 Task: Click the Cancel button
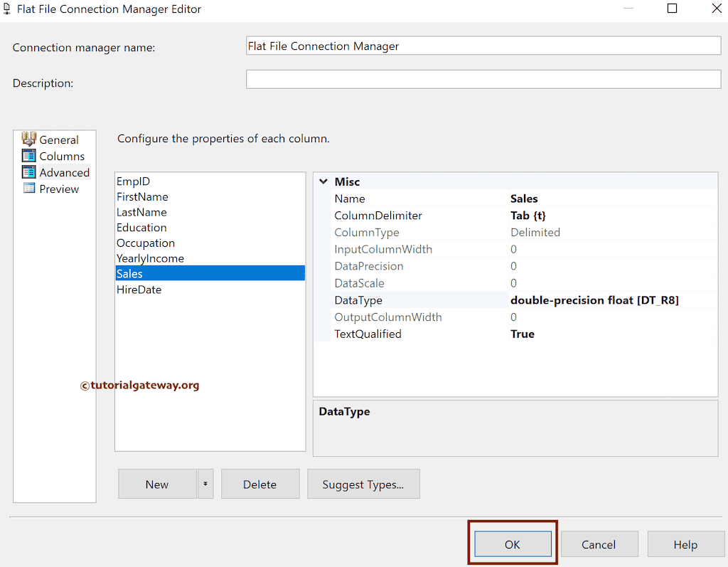pos(599,544)
